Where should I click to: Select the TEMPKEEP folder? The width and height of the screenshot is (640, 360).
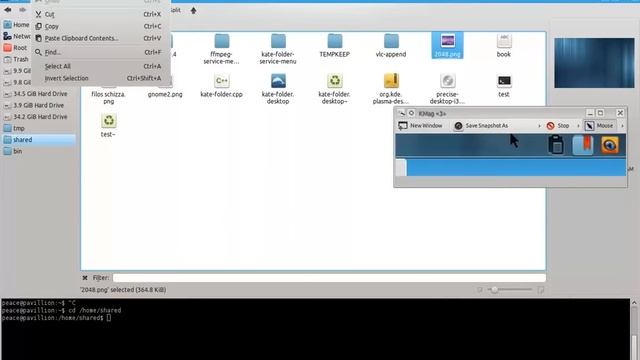335,41
